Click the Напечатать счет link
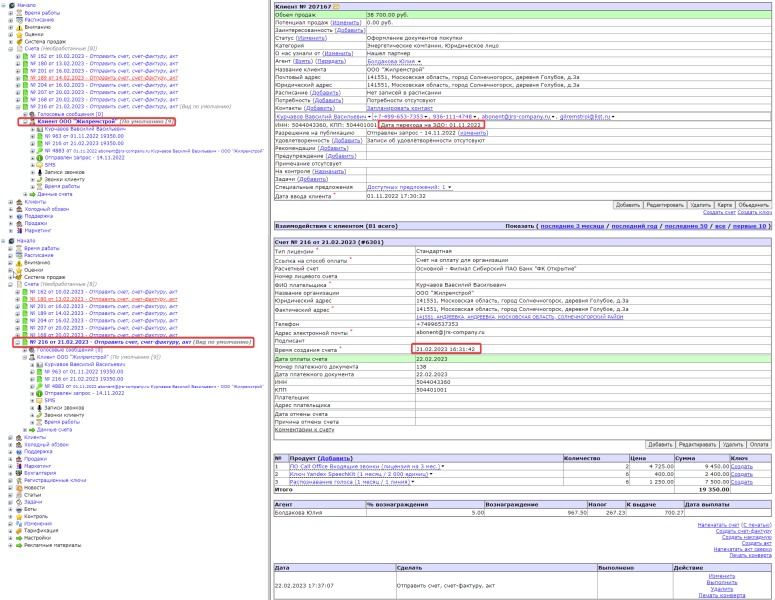Viewport: 775px width, 600px height. (719, 525)
